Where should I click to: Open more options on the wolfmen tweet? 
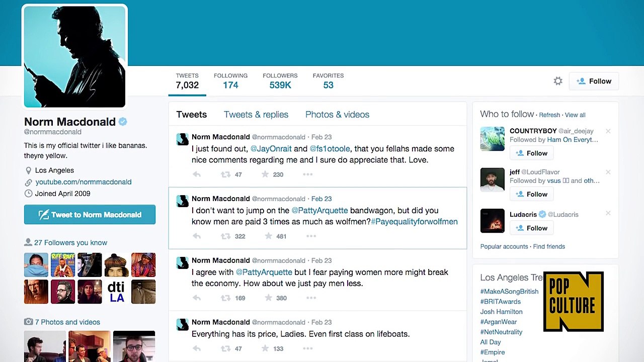click(x=311, y=236)
